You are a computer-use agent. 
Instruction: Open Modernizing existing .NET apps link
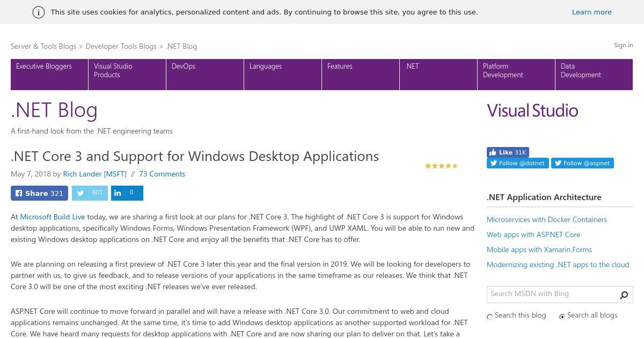tap(558, 264)
